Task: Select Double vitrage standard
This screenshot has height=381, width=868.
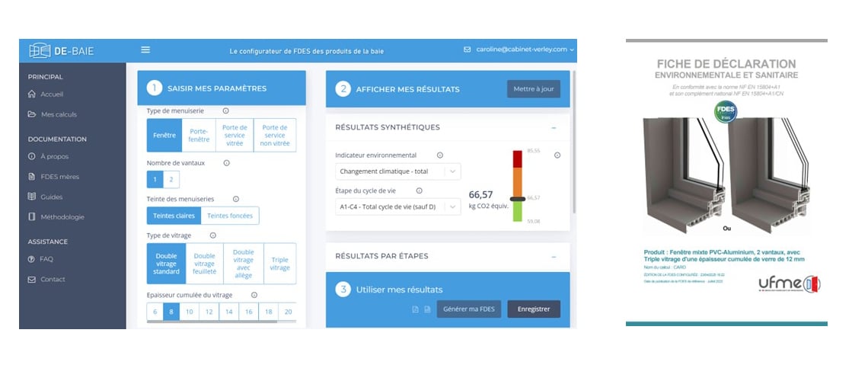Action: pyautogui.click(x=167, y=264)
